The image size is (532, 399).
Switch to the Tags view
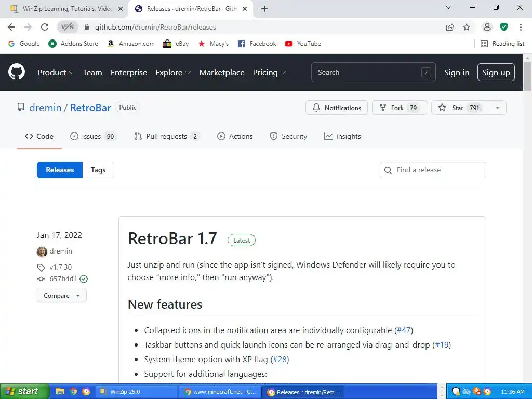(98, 170)
